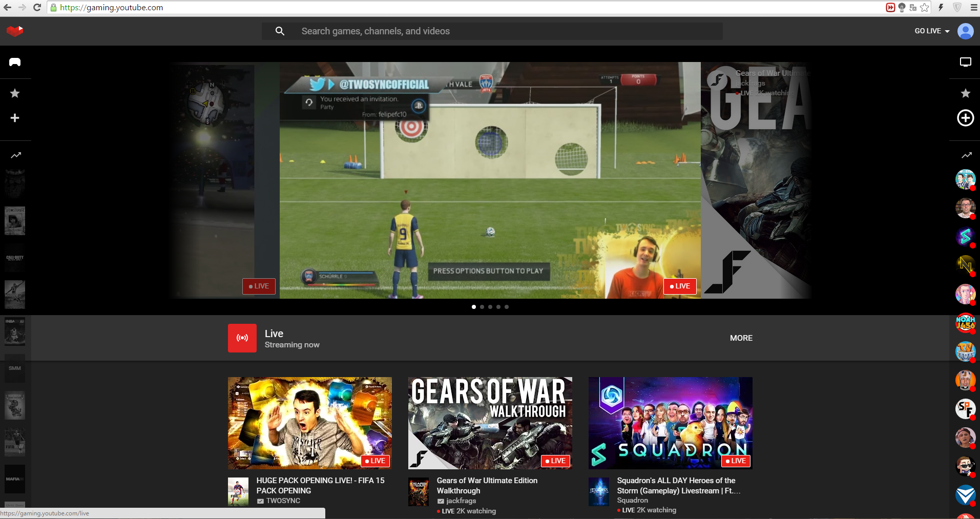Open the games controller icon in left sidebar
Screen dimensions: 980x519
[x=15, y=62]
